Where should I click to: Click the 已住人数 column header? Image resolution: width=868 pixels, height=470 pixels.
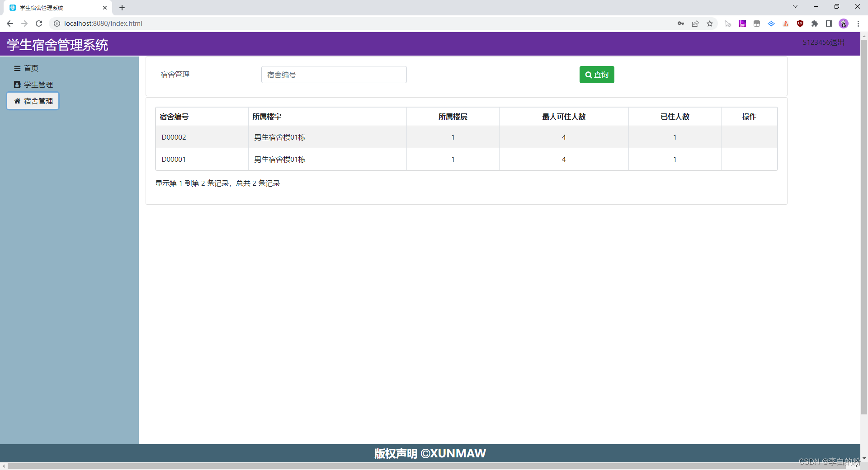tap(675, 117)
